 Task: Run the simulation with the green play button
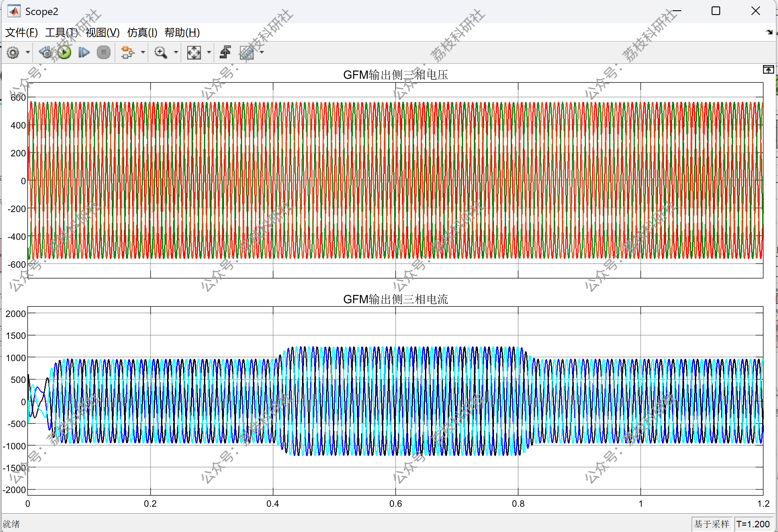[64, 53]
